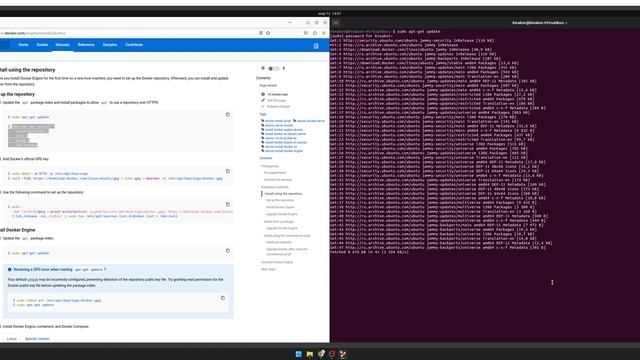Click the red circular taskbar icon
The image size is (640, 360).
pos(332,354)
